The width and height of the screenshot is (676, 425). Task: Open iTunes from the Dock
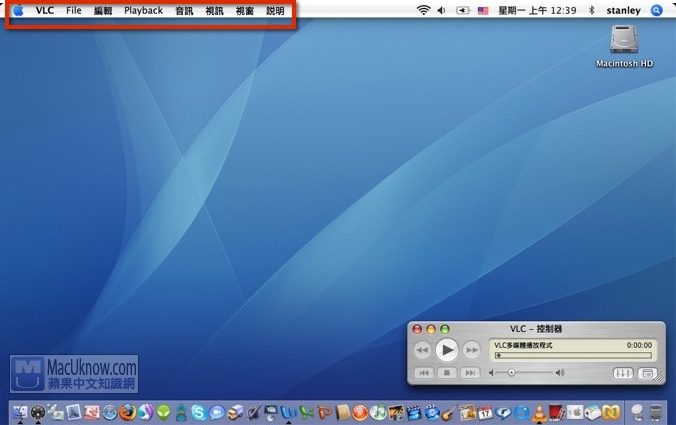coord(378,413)
